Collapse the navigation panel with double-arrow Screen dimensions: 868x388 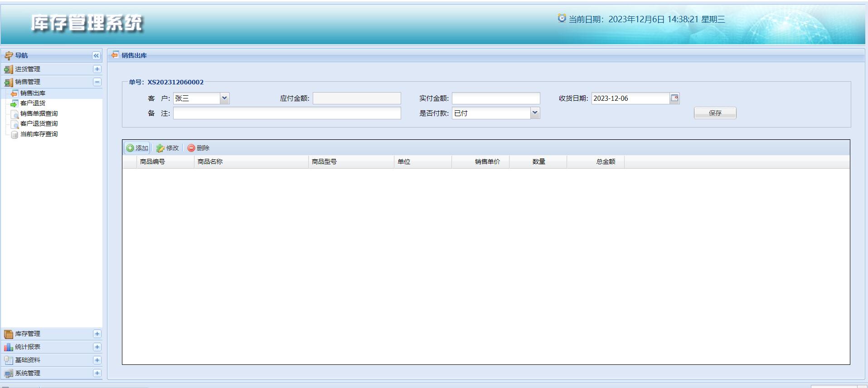coord(96,55)
